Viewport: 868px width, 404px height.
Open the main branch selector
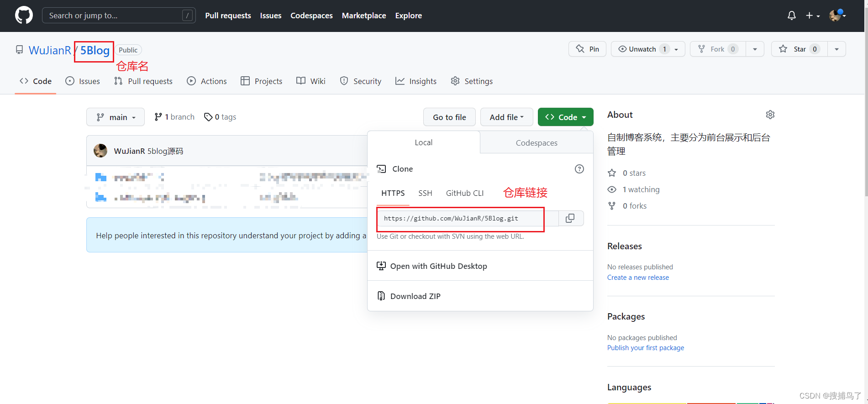(116, 117)
